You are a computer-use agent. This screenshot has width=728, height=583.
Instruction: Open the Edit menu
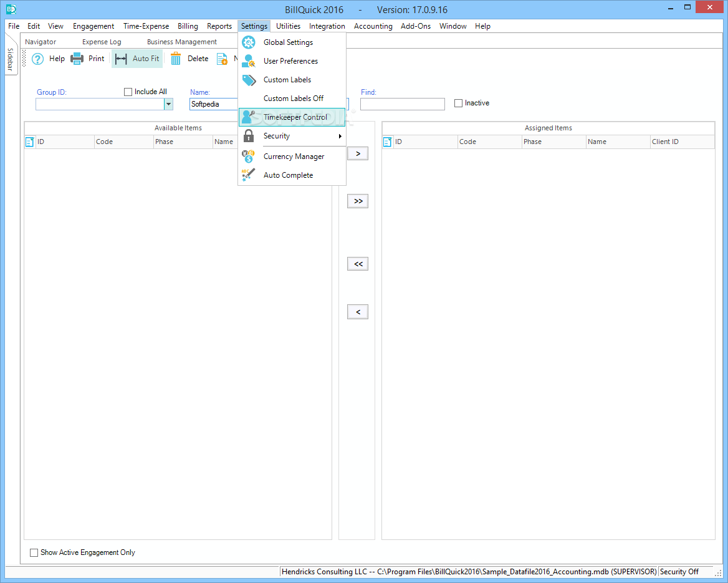click(x=34, y=26)
